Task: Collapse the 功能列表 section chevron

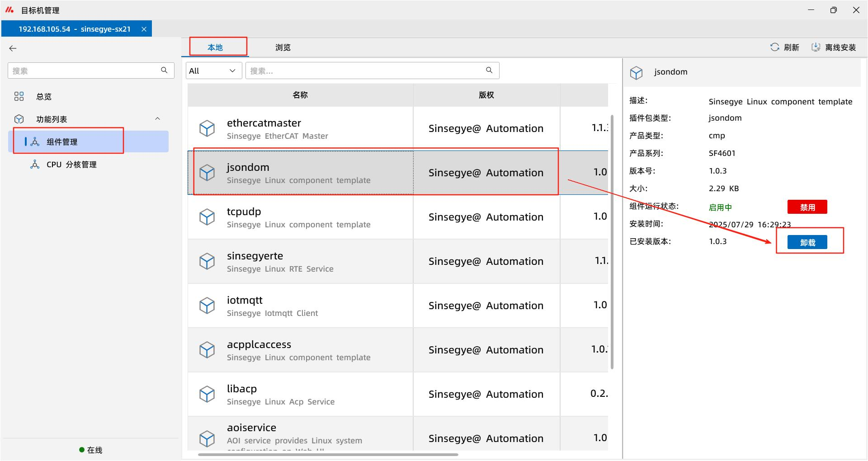Action: click(157, 119)
